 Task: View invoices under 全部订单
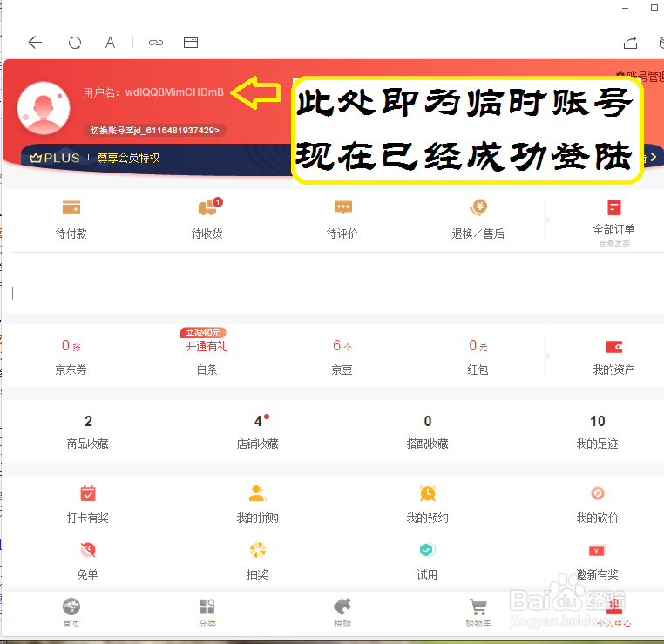[x=614, y=243]
